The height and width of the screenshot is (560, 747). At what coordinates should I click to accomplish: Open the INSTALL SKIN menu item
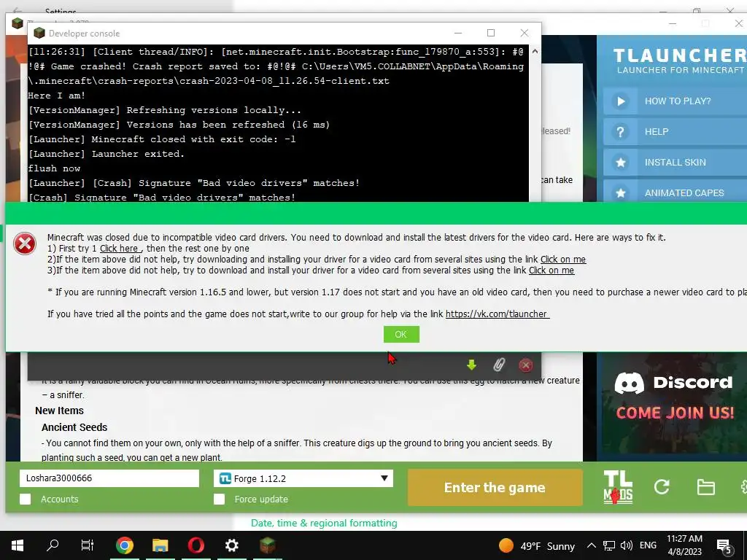click(x=676, y=163)
